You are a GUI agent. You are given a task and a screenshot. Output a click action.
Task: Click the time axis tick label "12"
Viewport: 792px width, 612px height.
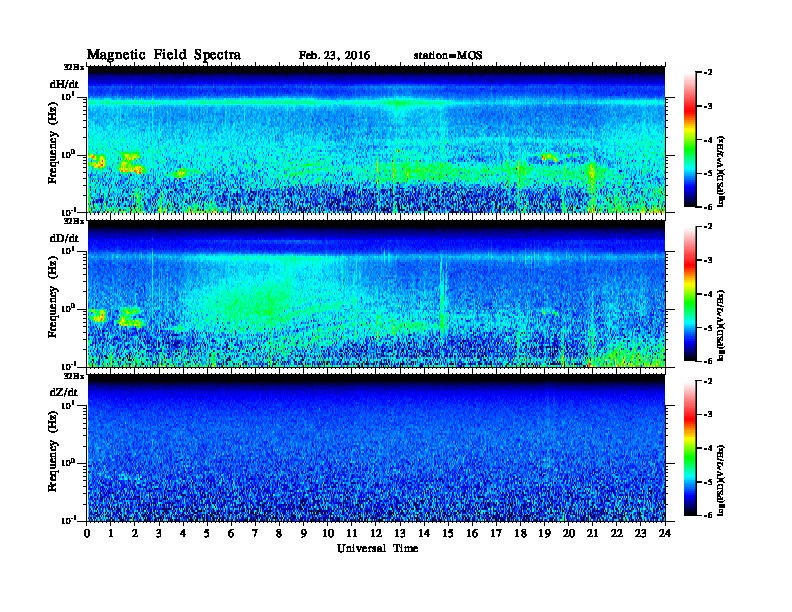(376, 534)
